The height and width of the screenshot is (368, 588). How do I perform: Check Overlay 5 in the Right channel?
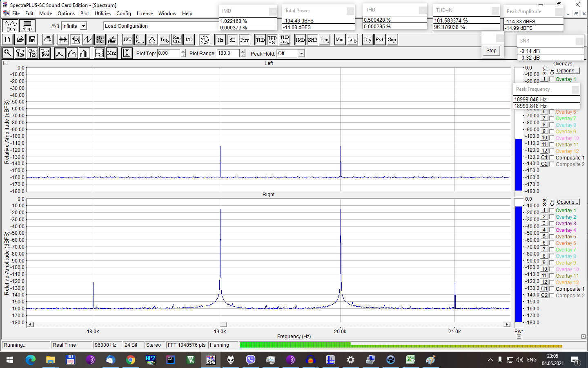pos(552,237)
